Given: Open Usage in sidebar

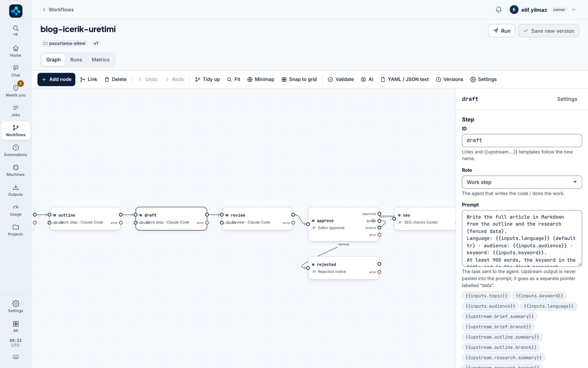Looking at the screenshot, I should [x=16, y=210].
